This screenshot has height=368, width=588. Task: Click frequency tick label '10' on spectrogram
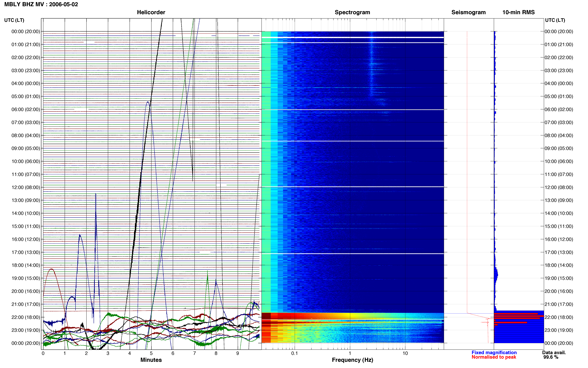point(405,353)
